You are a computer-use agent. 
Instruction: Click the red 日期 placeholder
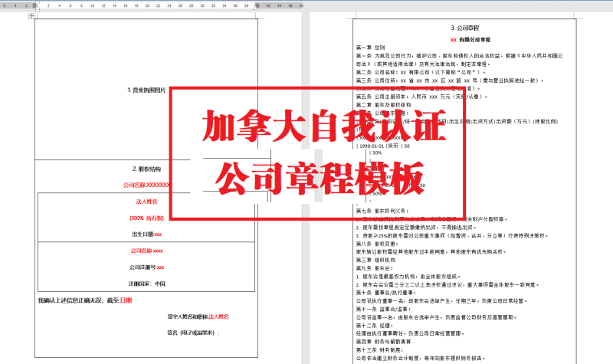pyautogui.click(x=126, y=301)
